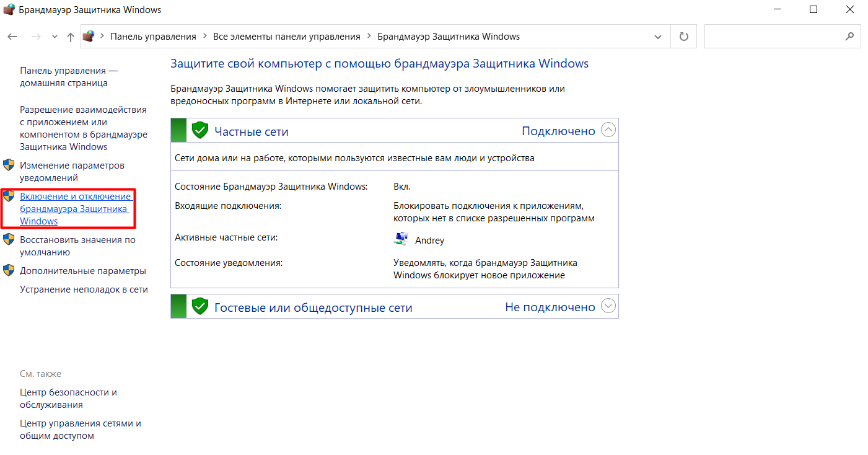The height and width of the screenshot is (455, 868).
Task: Open Устранение неполадок в сети link
Action: pyautogui.click(x=84, y=289)
